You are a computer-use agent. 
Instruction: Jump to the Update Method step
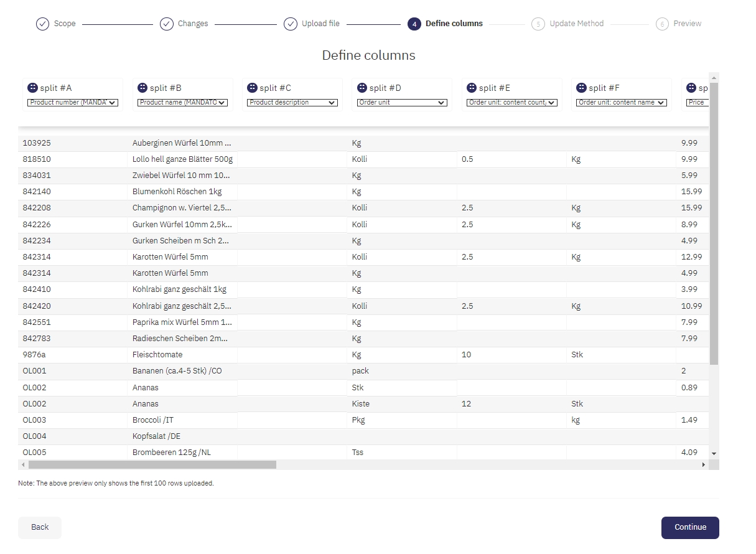576,24
